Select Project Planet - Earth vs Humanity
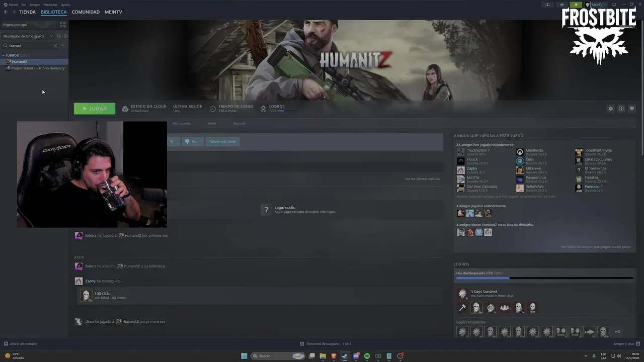The height and width of the screenshot is (362, 644). pos(34,68)
